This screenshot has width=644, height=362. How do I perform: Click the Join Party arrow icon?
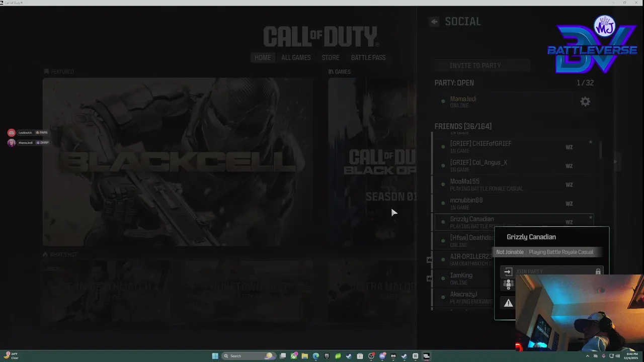coord(508,271)
